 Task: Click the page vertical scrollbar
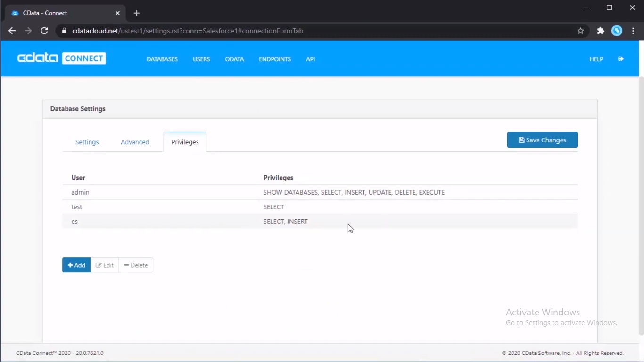(x=641, y=205)
